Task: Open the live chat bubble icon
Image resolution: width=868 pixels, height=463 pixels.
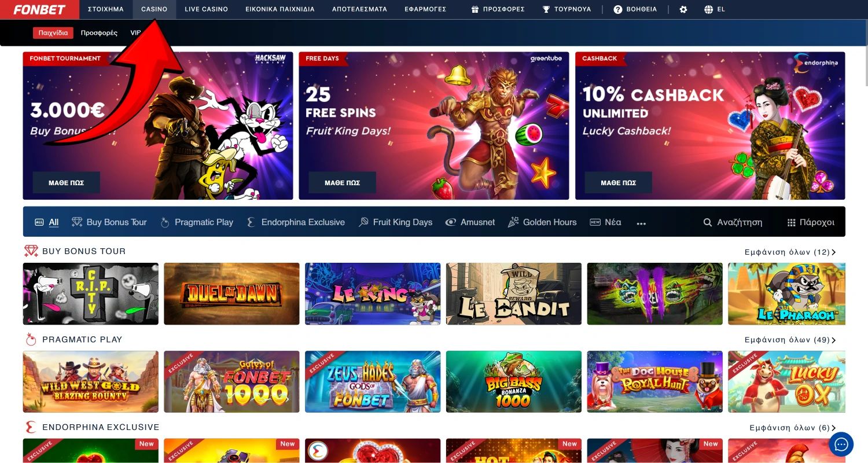Action: tap(841, 444)
